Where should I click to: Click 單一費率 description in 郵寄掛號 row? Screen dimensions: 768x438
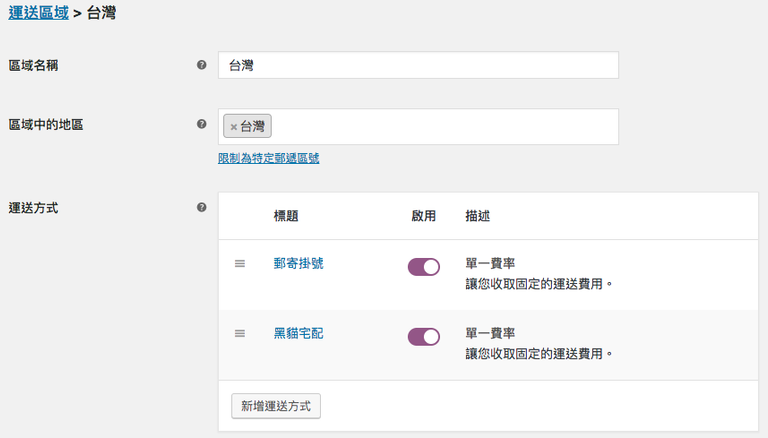click(x=490, y=264)
